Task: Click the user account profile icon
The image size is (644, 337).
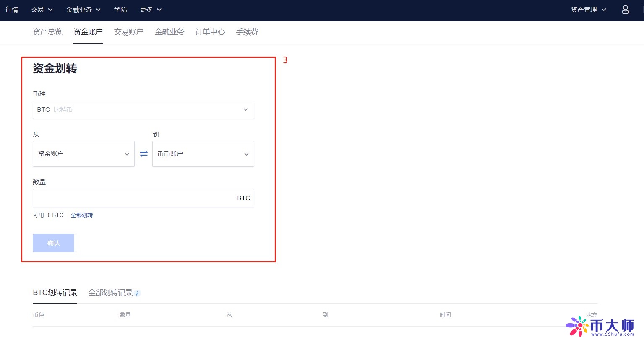Action: click(625, 9)
